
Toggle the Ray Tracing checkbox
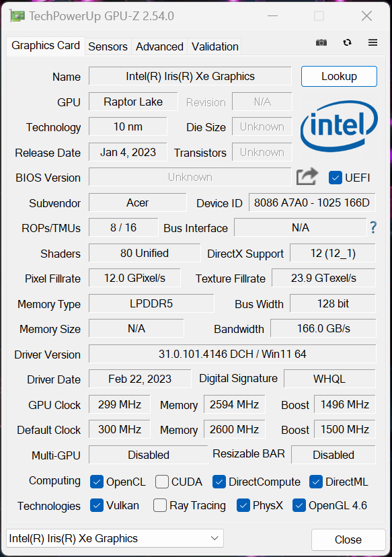coord(160,505)
